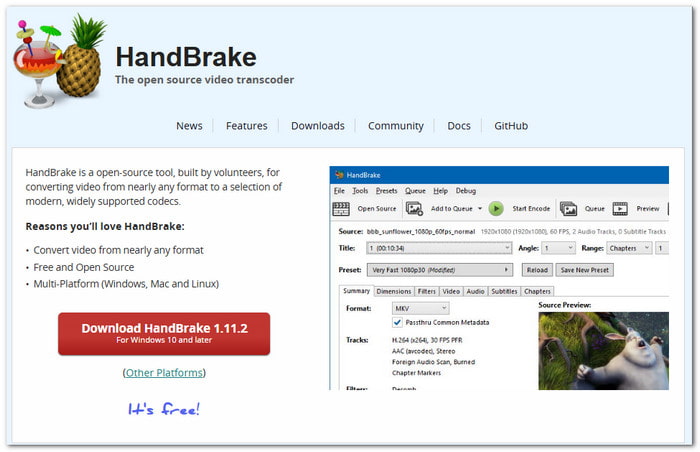The width and height of the screenshot is (700, 452).
Task: Open the Range dropdown set to Chapters
Action: (629, 248)
